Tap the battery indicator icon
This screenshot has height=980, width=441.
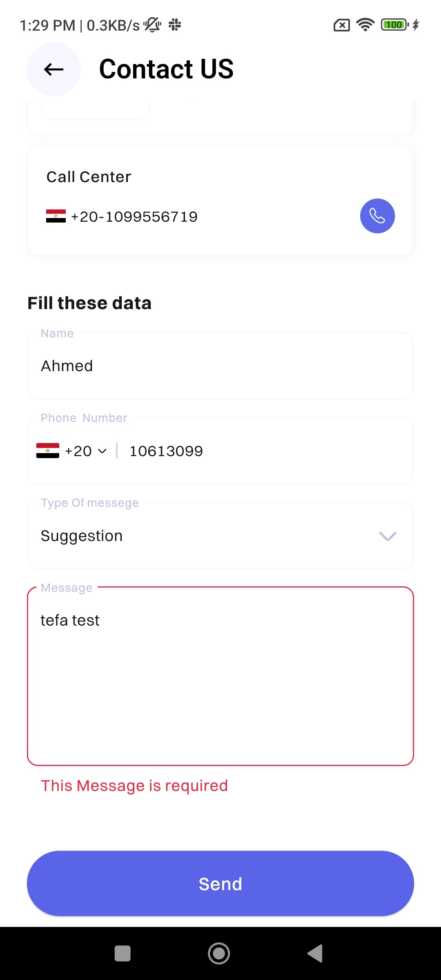click(x=394, y=25)
